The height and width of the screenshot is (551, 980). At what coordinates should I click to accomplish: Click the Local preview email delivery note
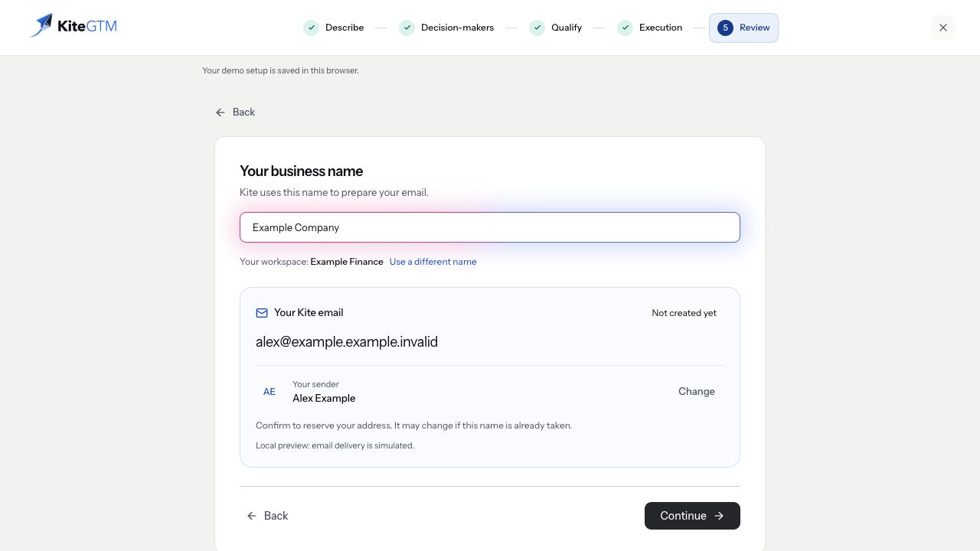point(335,445)
